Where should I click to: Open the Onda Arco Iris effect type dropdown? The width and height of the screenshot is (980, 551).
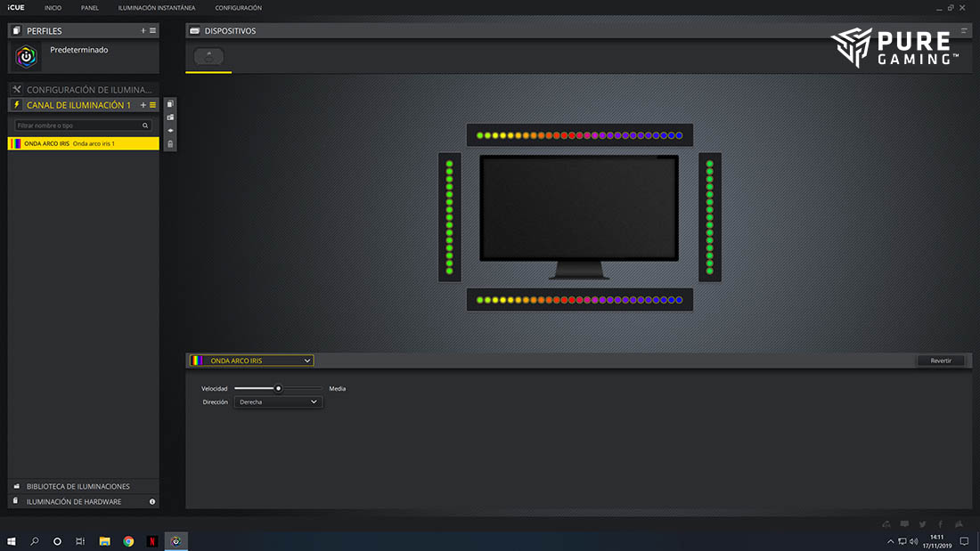coord(251,361)
